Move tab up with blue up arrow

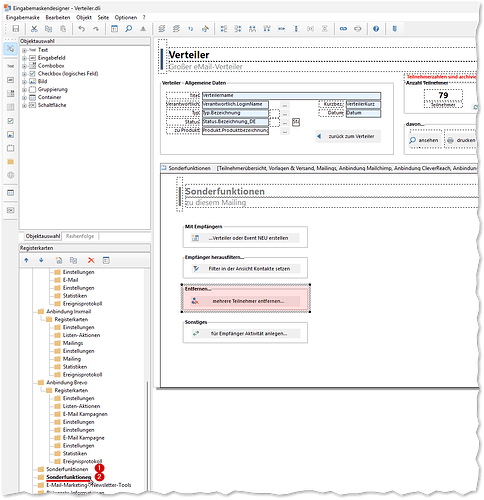coord(26,260)
